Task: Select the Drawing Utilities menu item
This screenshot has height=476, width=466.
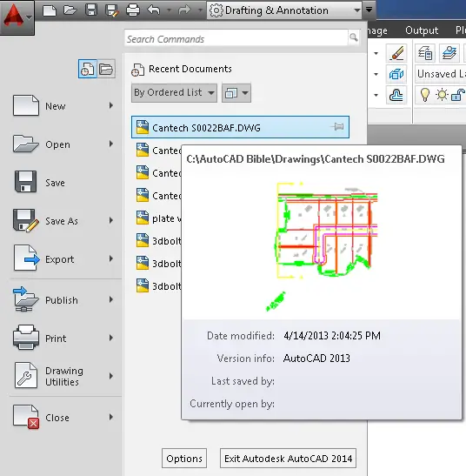Action: tap(63, 376)
